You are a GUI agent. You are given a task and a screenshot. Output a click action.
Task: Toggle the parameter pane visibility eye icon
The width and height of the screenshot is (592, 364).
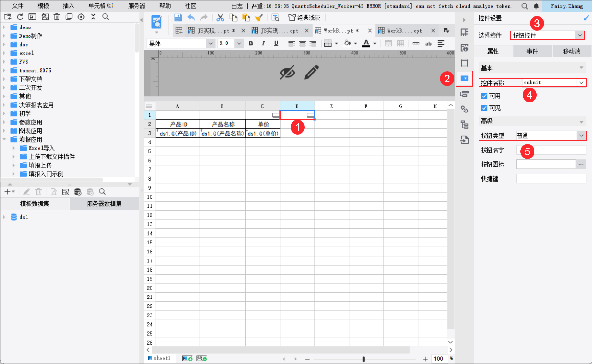pos(287,72)
